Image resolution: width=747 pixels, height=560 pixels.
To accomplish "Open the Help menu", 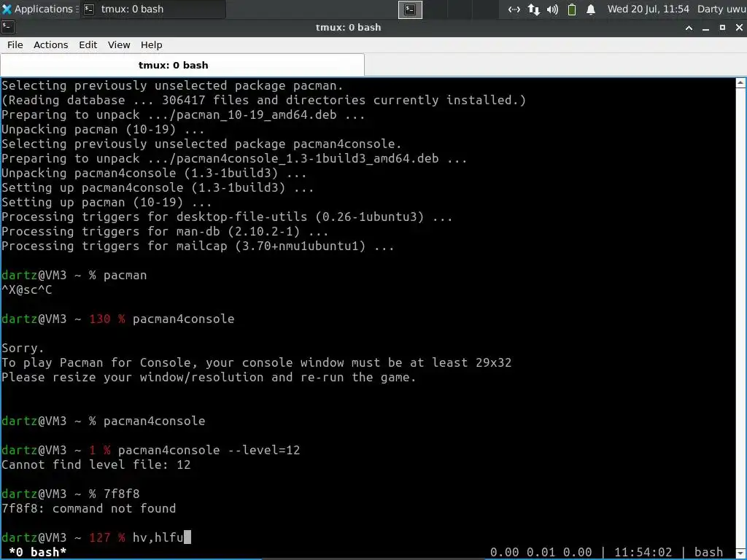I will point(152,44).
